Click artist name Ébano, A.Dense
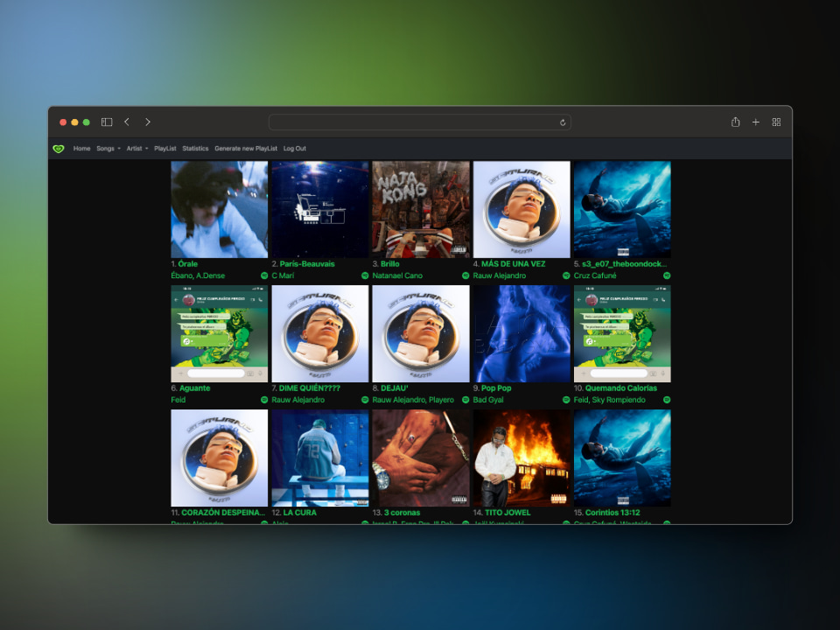 coord(198,276)
